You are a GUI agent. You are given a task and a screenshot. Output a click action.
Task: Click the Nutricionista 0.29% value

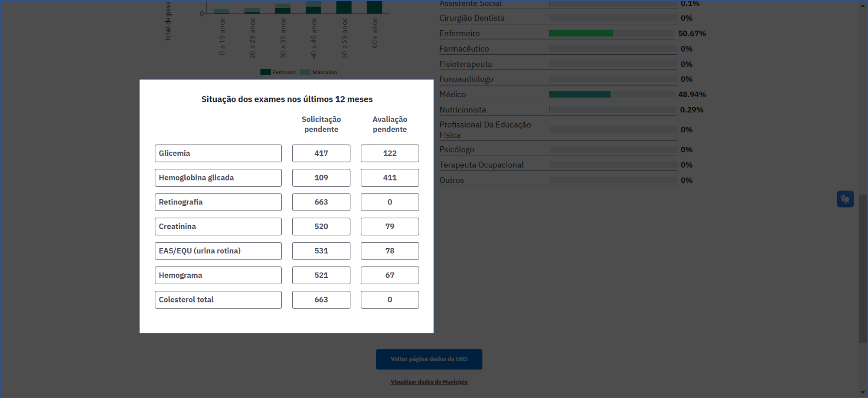pos(692,110)
